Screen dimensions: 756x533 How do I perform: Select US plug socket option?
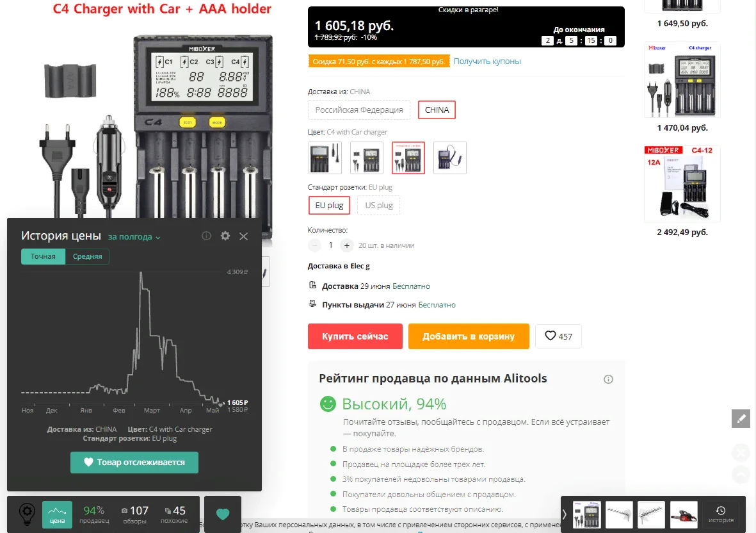pos(378,206)
